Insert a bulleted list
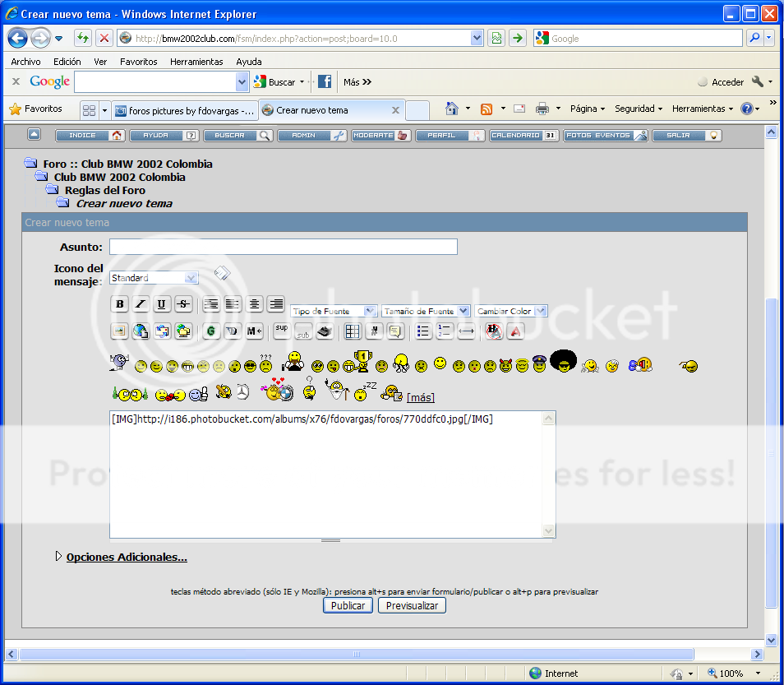The height and width of the screenshot is (685, 784). tap(423, 331)
